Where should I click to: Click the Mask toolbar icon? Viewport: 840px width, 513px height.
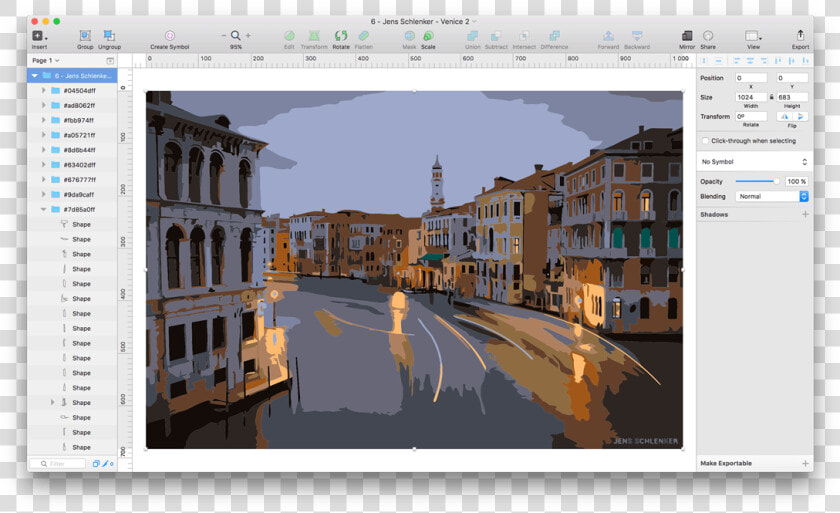409,35
